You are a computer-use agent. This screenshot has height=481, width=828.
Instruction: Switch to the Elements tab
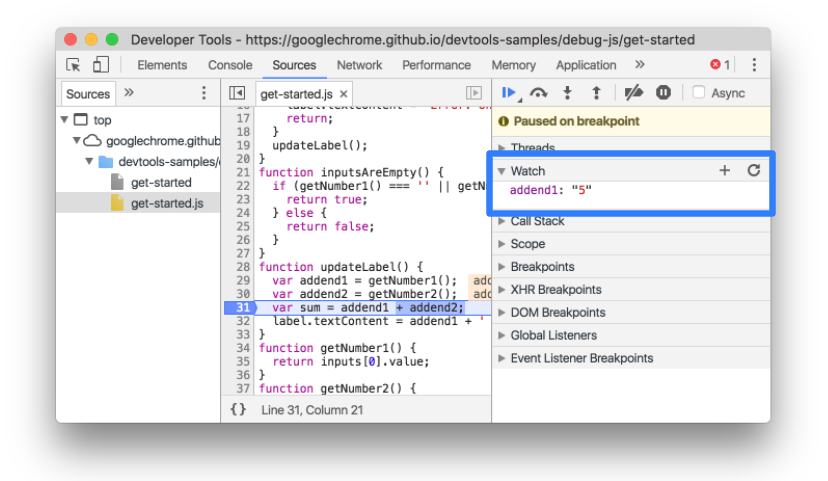pyautogui.click(x=162, y=65)
